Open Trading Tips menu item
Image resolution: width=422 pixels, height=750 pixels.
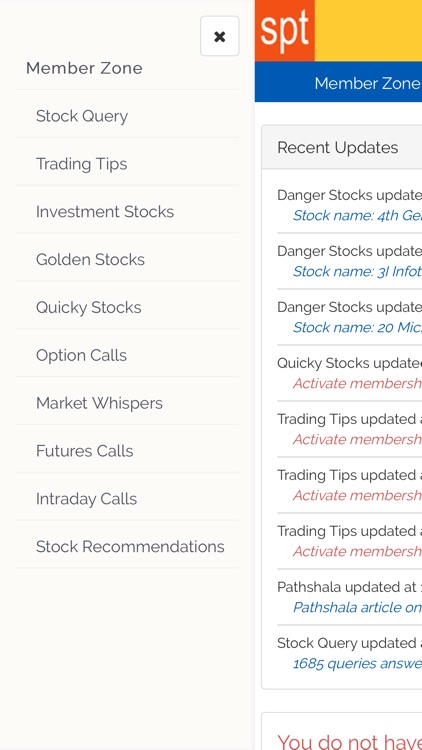pyautogui.click(x=128, y=164)
